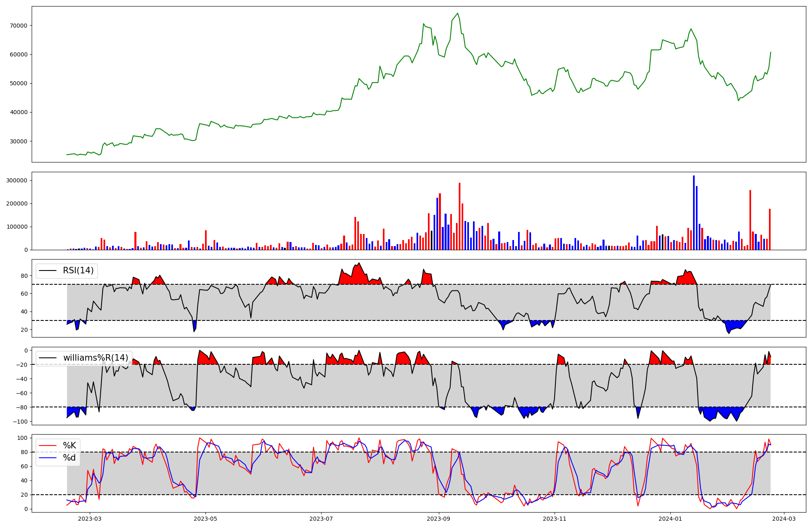The image size is (812, 528).
Task: Click the highest peak of the green price line
Action: pyautogui.click(x=458, y=13)
